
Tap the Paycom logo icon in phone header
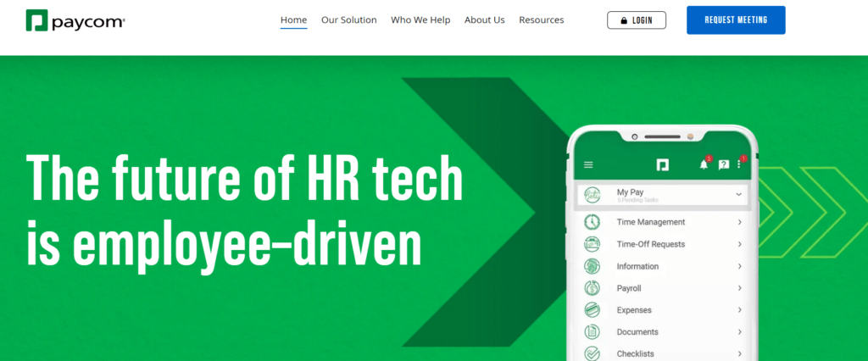point(663,165)
